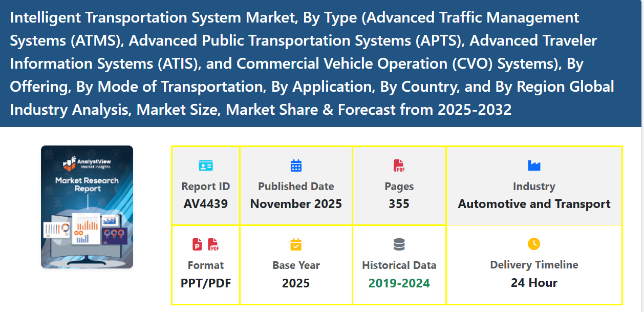Open the Market Research Report cover thumbnail
Screen dimensions: 644x312
(87, 207)
